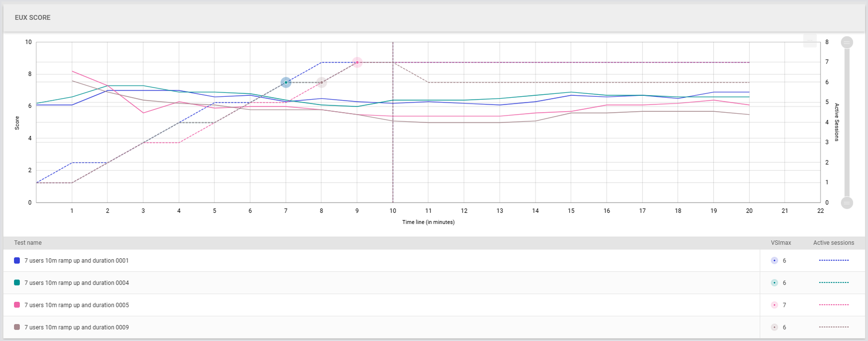Open the chart options ellipsis menu
The height and width of the screenshot is (341, 868).
pos(810,41)
